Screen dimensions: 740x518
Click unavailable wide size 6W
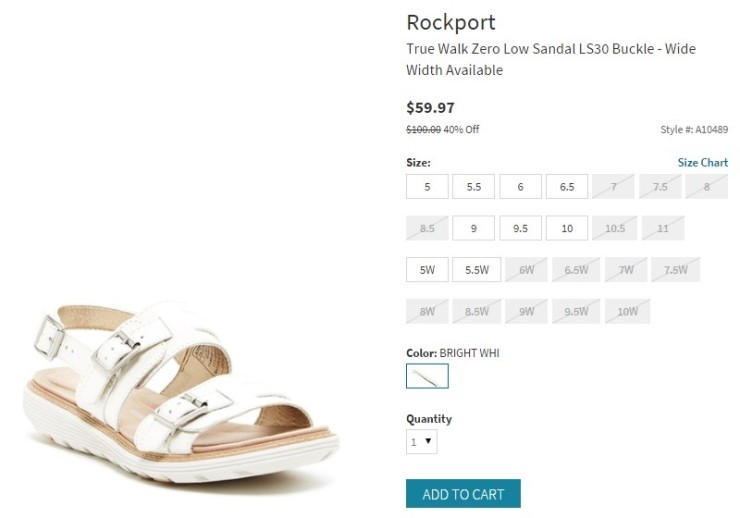(526, 270)
